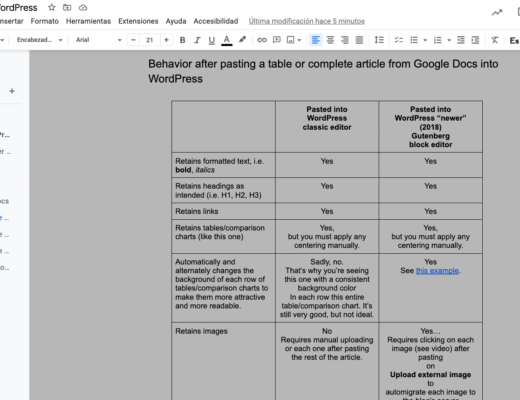Align text right
This screenshot has width=520, height=400.
[345, 40]
